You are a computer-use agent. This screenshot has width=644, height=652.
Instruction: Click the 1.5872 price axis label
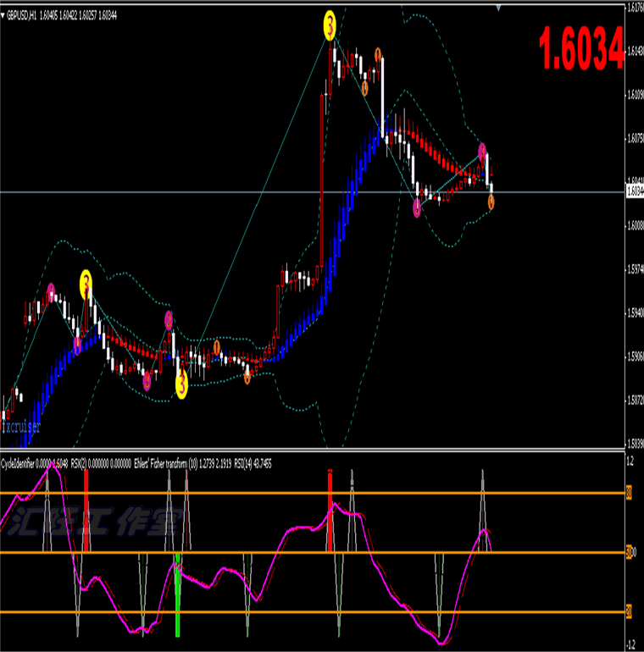(636, 401)
